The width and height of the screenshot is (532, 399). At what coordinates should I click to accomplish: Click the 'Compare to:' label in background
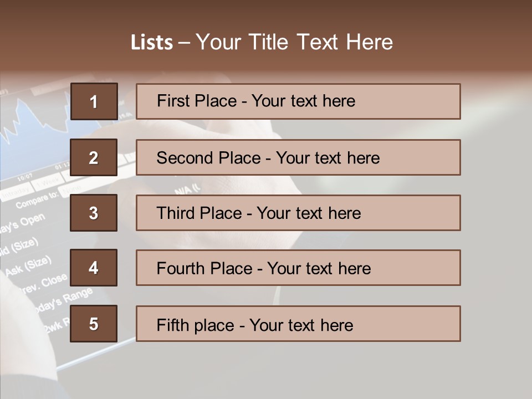pyautogui.click(x=37, y=200)
